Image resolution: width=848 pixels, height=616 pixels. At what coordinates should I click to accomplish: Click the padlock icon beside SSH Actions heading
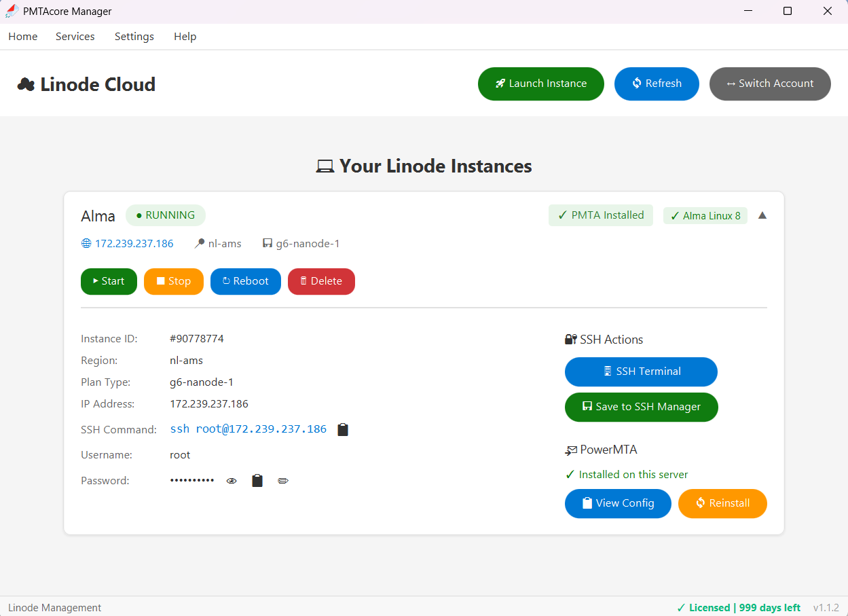(569, 338)
